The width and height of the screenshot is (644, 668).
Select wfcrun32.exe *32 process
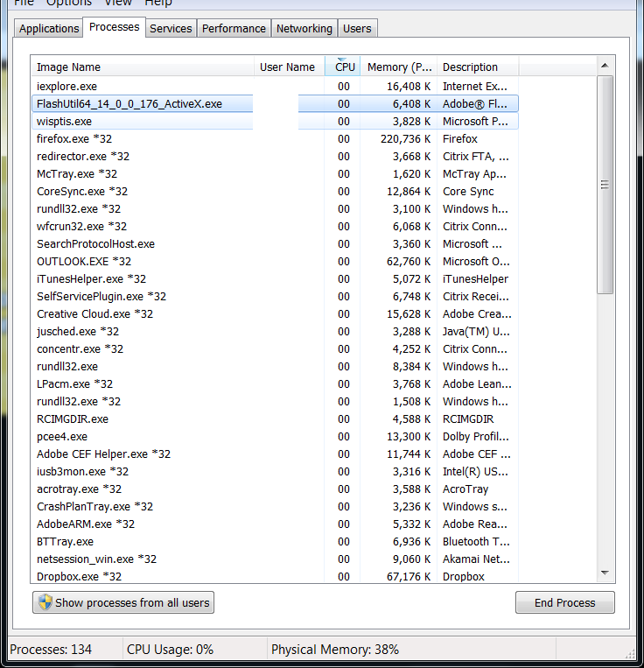tap(275, 226)
